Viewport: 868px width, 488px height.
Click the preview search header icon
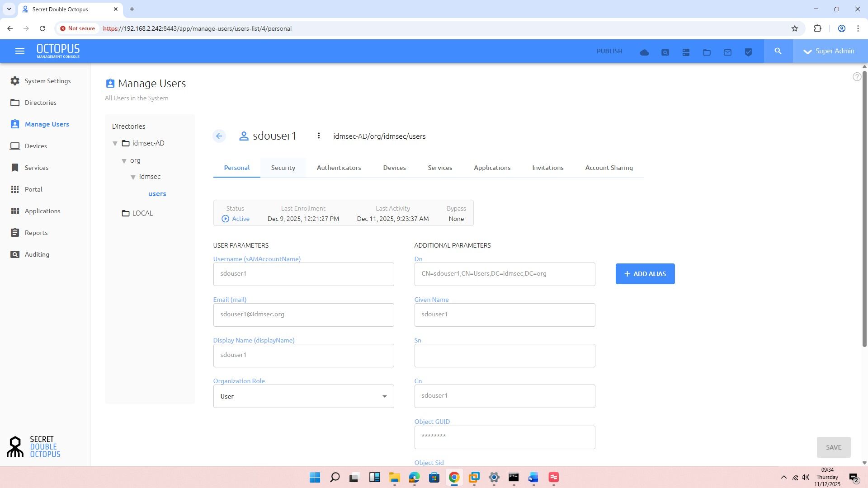[x=665, y=52]
